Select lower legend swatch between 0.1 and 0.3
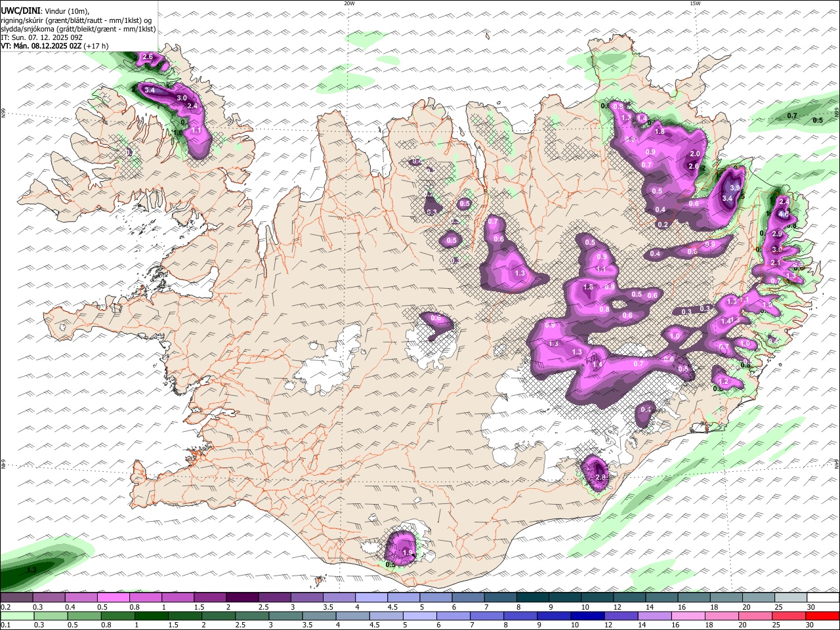The image size is (840, 630). 16,616
